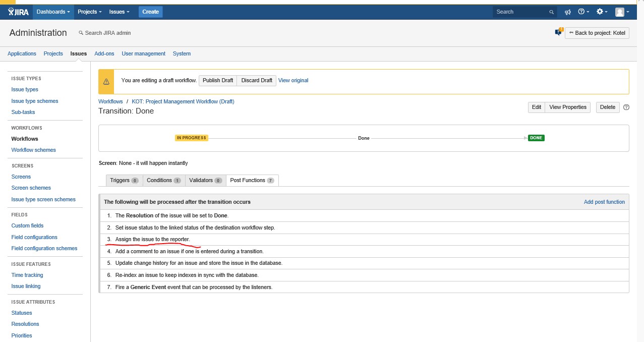Expand the Dashboards dropdown menu
Image resolution: width=644 pixels, height=342 pixels.
pos(54,12)
